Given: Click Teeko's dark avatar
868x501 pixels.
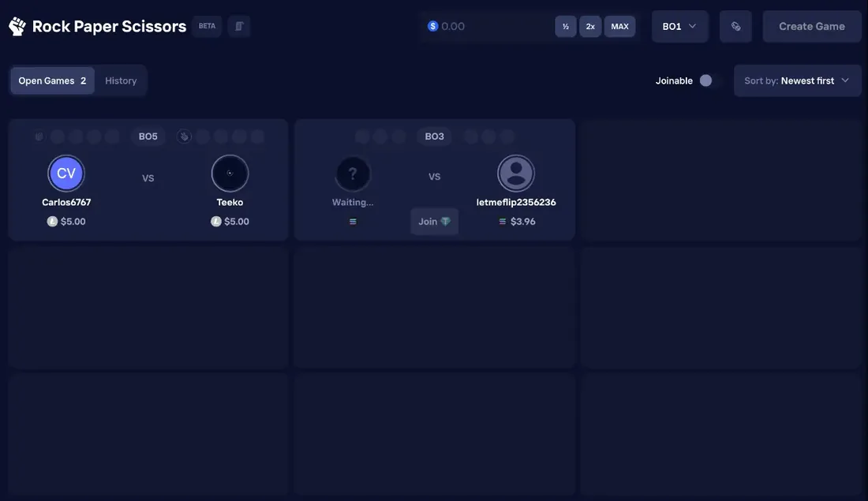Looking at the screenshot, I should coord(230,174).
